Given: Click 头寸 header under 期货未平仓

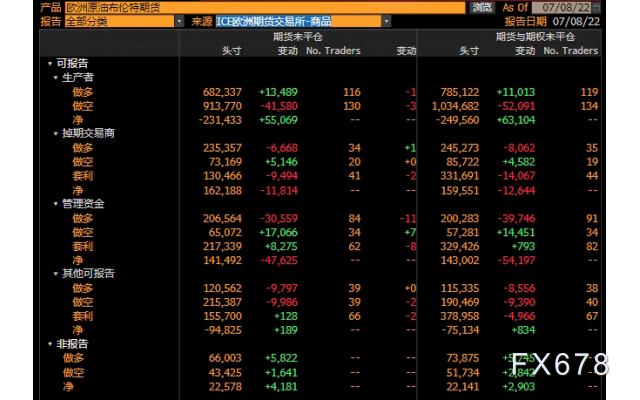Looking at the screenshot, I should click(x=232, y=51).
